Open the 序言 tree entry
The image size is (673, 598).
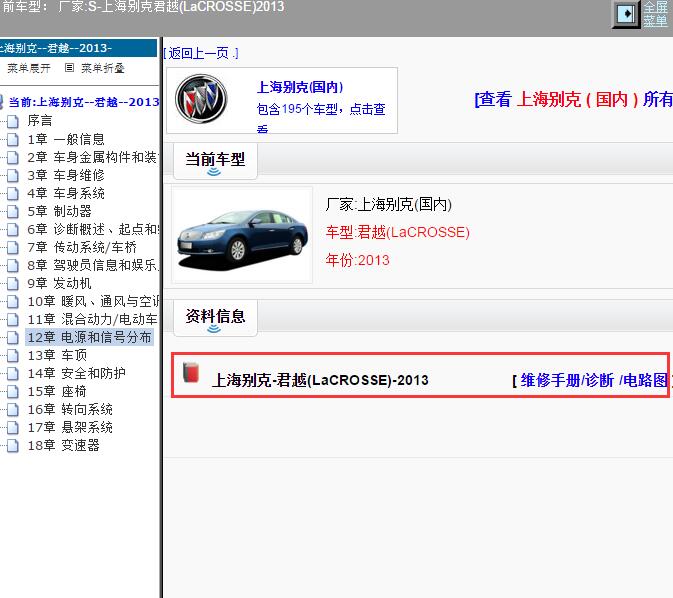point(40,121)
